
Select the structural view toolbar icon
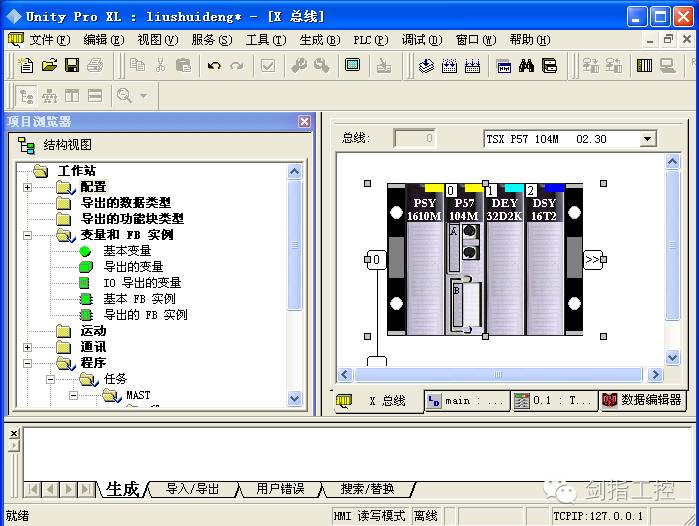(26, 96)
